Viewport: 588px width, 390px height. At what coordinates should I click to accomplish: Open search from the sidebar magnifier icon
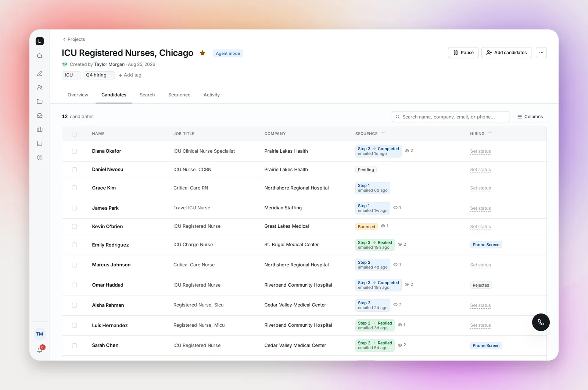[40, 56]
